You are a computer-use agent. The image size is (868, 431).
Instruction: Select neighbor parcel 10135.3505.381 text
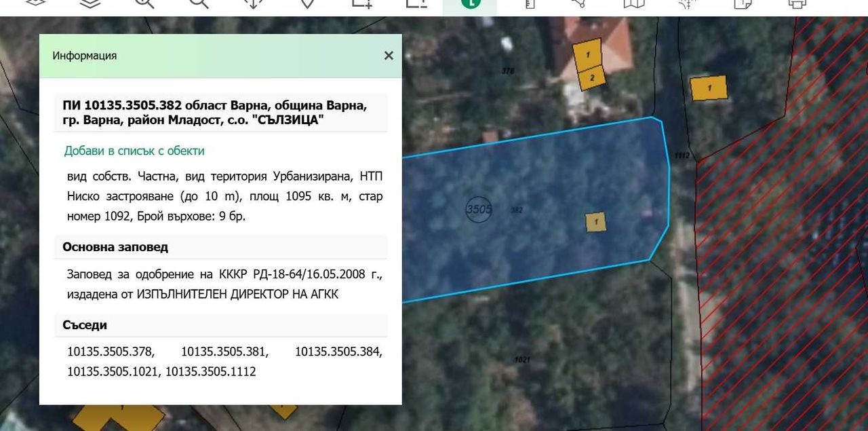pyautogui.click(x=225, y=352)
